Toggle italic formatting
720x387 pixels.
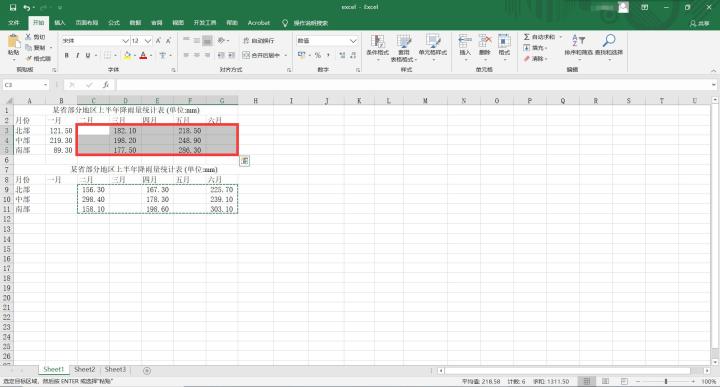tap(78, 56)
